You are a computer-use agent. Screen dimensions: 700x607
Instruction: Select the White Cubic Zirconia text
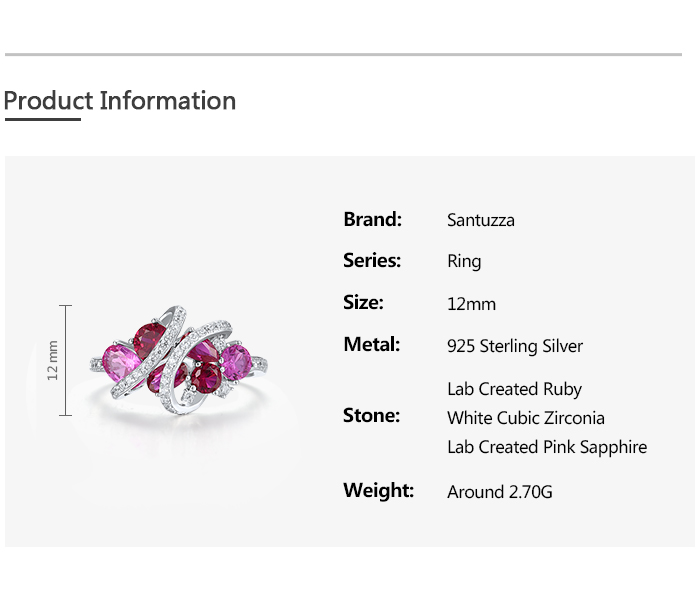pos(526,418)
